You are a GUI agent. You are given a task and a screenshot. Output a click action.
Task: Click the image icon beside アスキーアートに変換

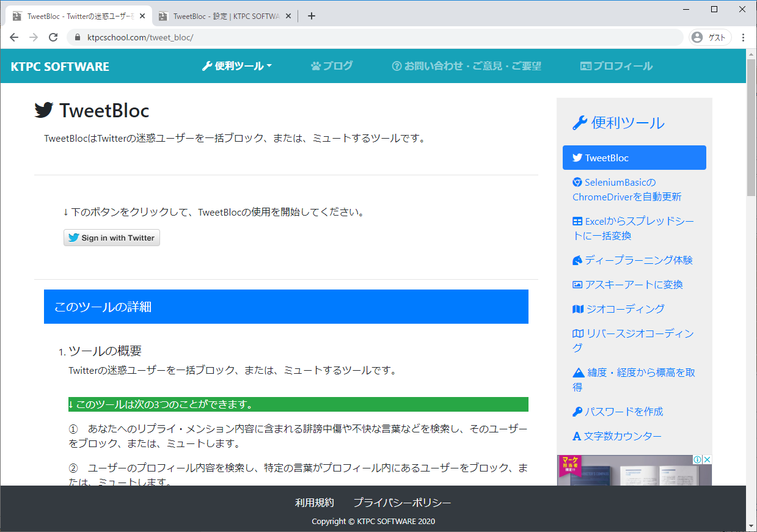577,284
